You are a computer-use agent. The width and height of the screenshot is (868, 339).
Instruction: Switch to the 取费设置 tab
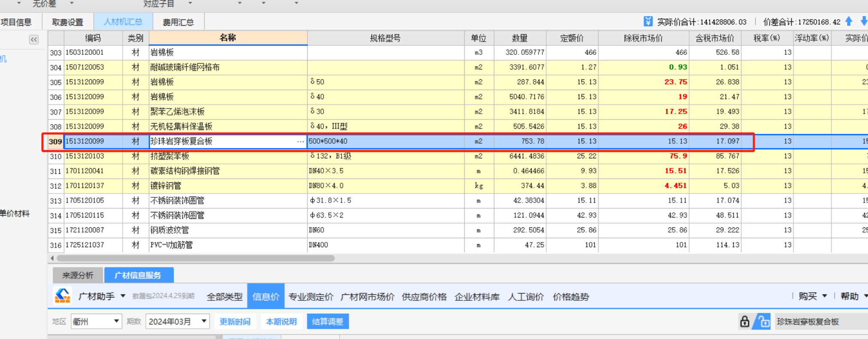pyautogui.click(x=68, y=22)
